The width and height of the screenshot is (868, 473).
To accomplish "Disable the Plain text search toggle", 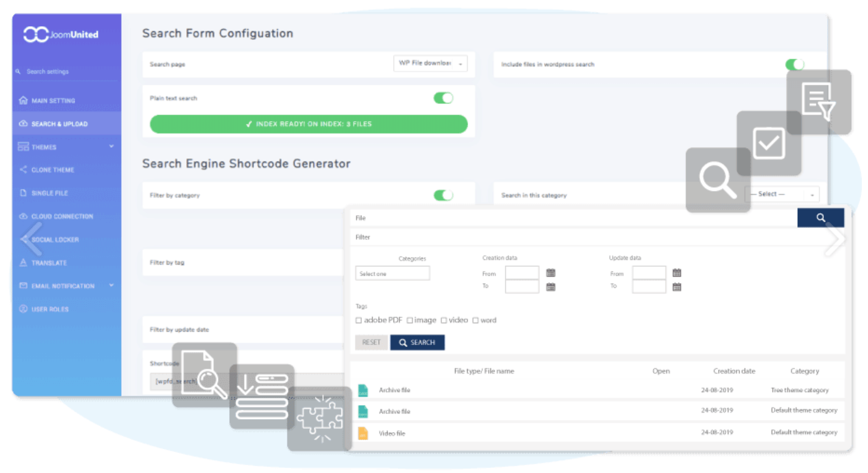I will coord(443,98).
